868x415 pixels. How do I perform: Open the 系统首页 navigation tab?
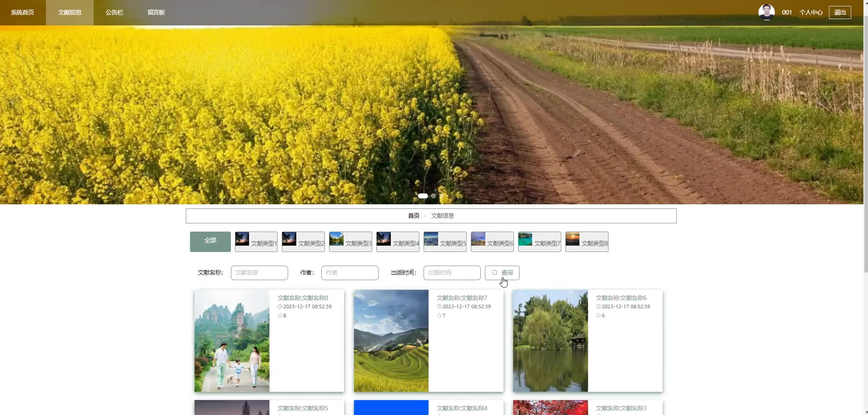tap(23, 12)
